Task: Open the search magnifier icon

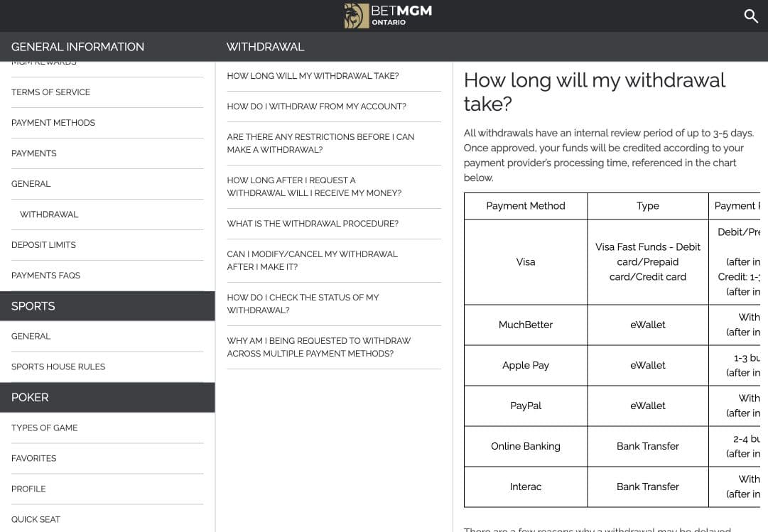Action: point(750,16)
